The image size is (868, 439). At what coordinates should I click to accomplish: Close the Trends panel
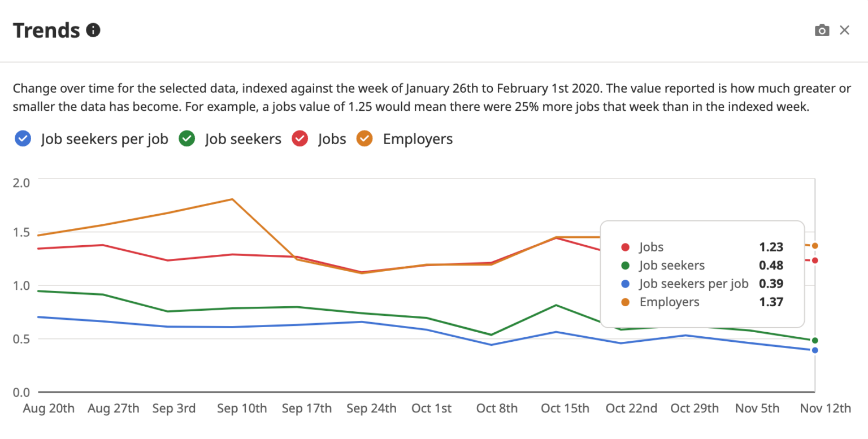(x=845, y=30)
